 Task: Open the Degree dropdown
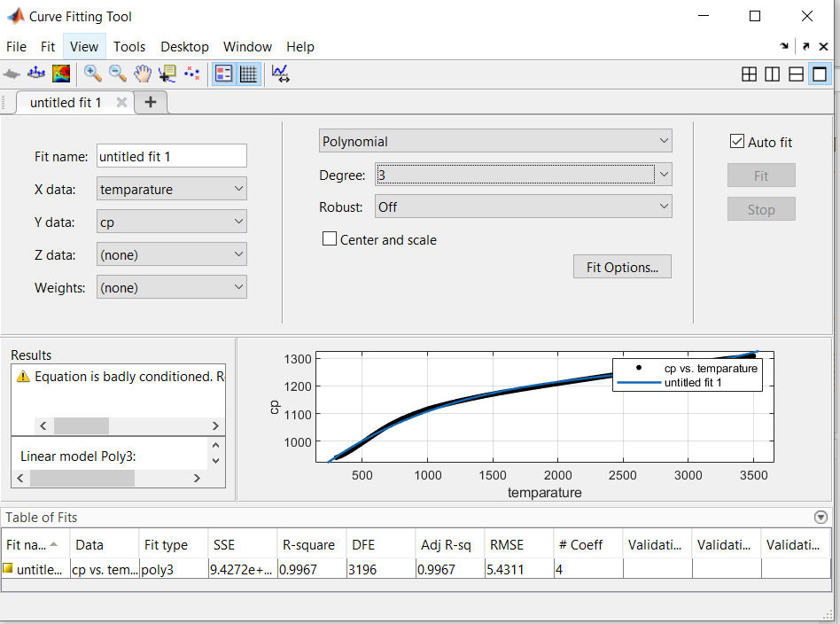click(663, 175)
